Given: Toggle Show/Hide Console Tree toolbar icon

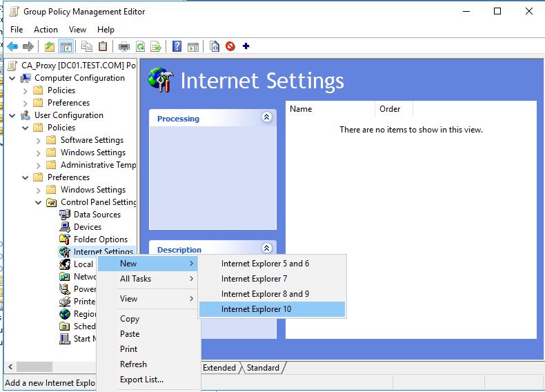Looking at the screenshot, I should (66, 46).
